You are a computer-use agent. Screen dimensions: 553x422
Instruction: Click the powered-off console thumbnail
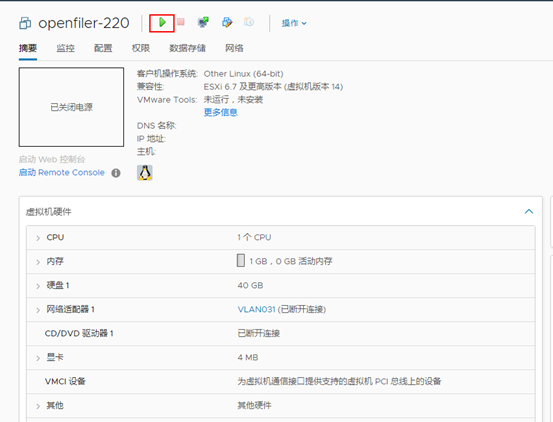point(71,107)
